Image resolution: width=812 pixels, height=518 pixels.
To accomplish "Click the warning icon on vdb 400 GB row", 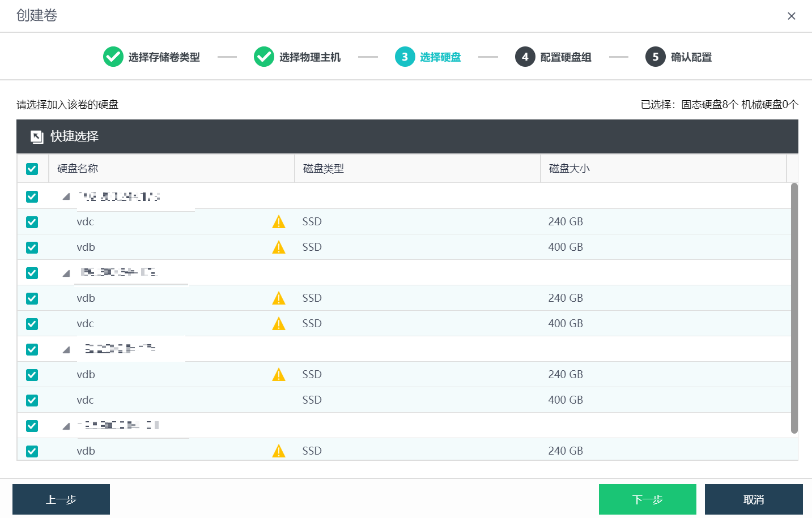I will click(279, 247).
